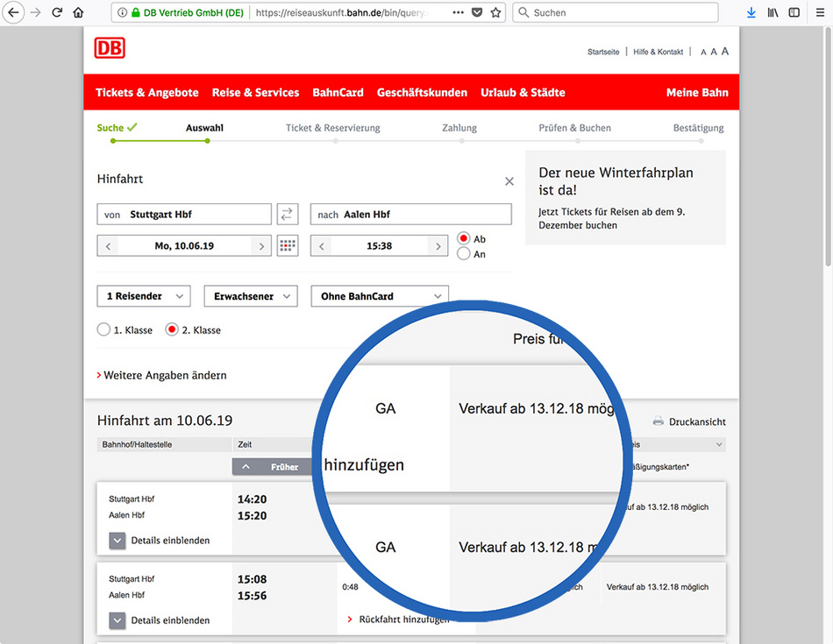
Task: Expand details for 14:20 connection
Action: [117, 541]
